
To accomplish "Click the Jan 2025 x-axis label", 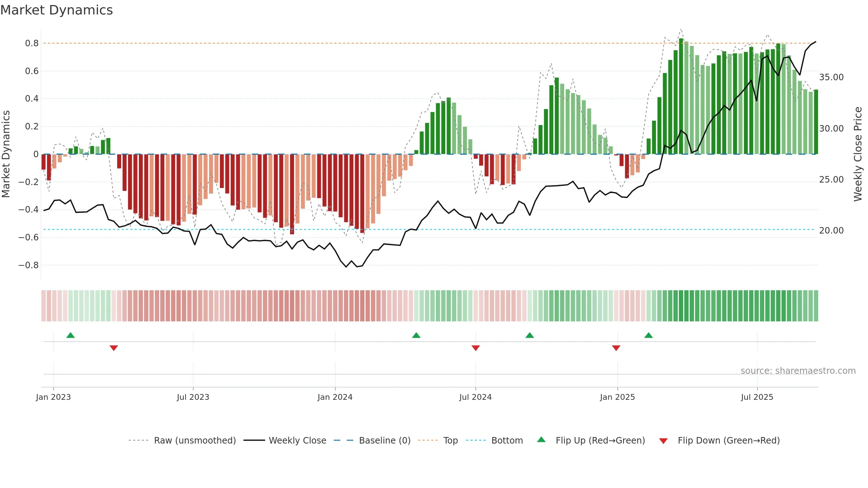I will [x=618, y=397].
